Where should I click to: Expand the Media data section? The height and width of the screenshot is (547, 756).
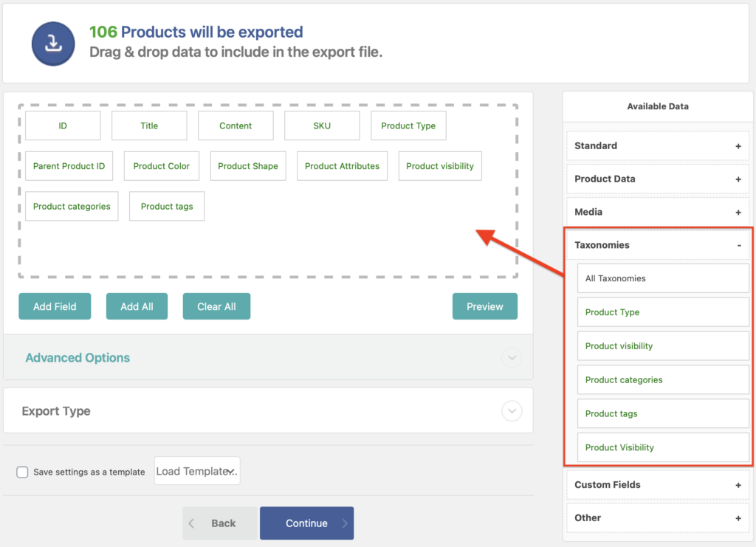click(738, 213)
